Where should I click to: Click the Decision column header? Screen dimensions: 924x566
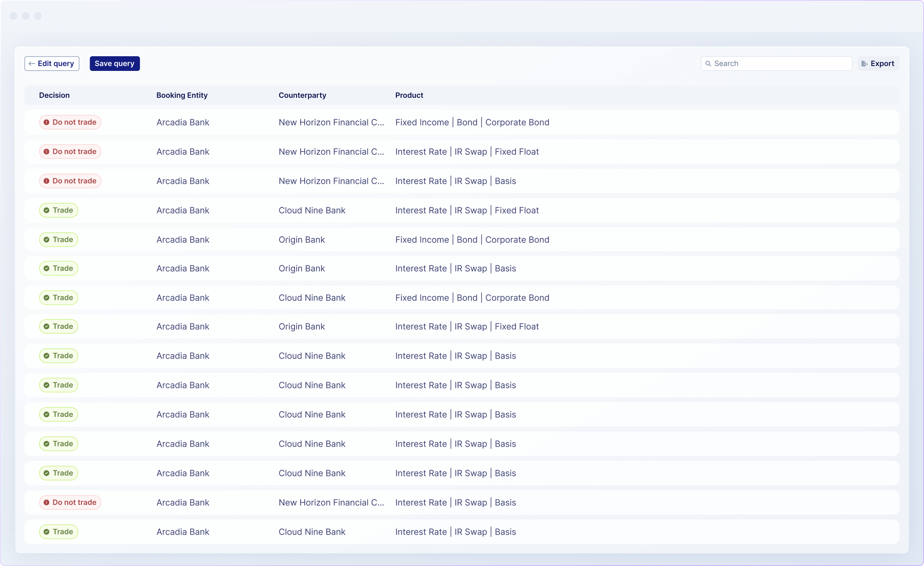tap(54, 95)
